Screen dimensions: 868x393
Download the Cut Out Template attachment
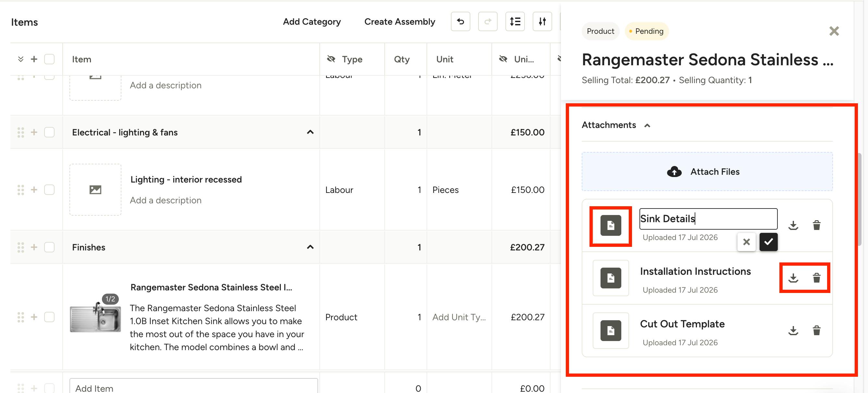(x=793, y=330)
